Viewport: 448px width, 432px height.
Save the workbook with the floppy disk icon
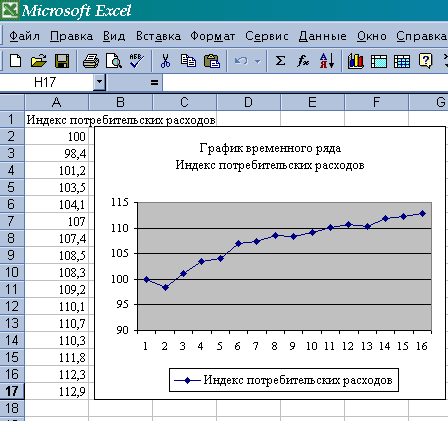tap(62, 61)
